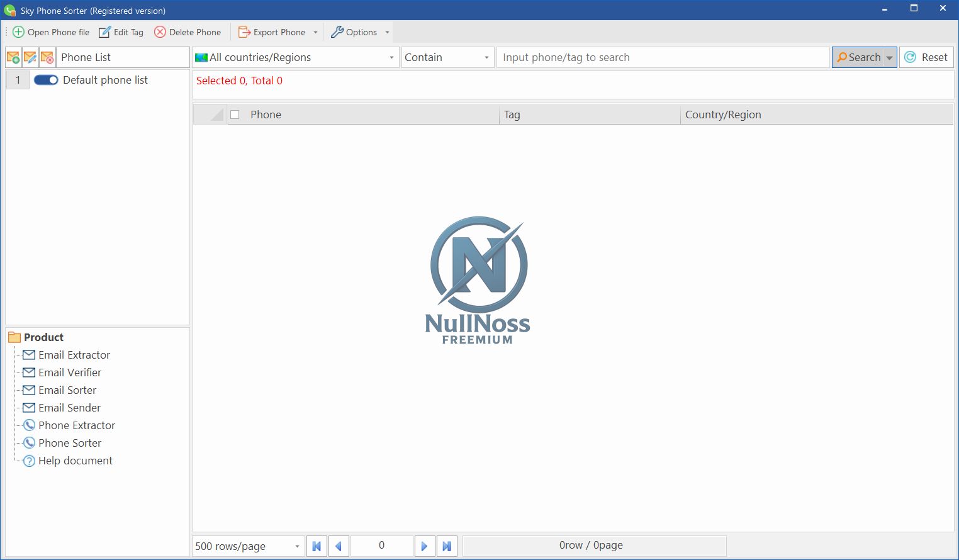Expand the Search button dropdown arrow
Image resolution: width=959 pixels, height=560 pixels.
pyautogui.click(x=890, y=57)
